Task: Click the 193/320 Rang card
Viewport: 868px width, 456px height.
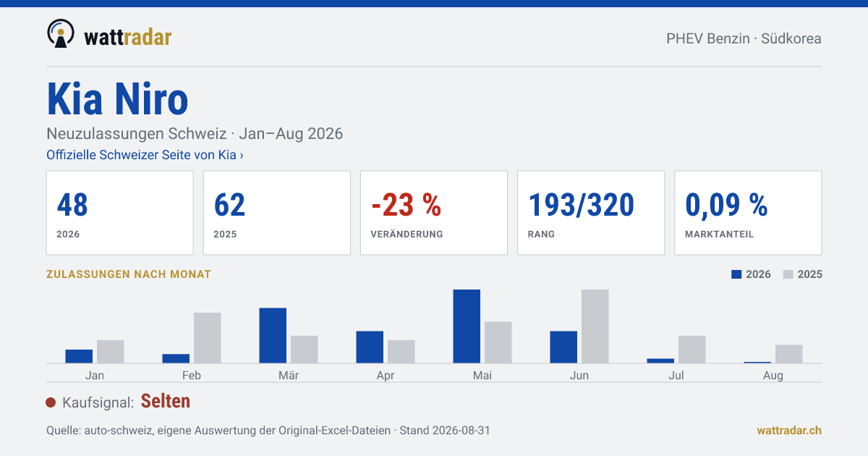Action: [590, 213]
